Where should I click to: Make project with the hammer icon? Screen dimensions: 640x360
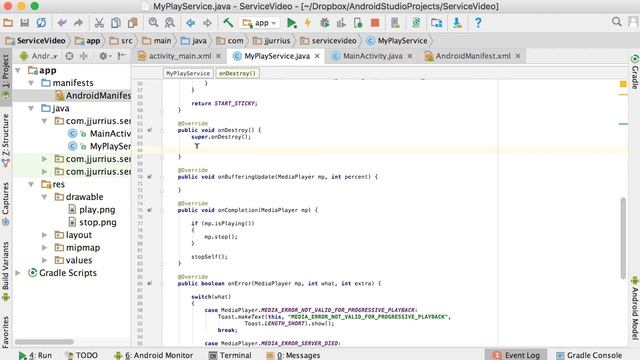(x=228, y=23)
